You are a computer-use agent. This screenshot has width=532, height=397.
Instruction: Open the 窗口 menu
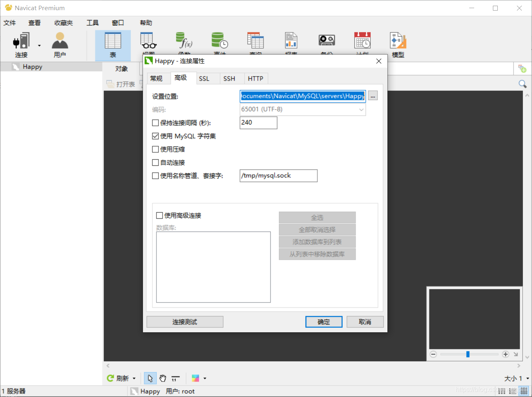118,23
